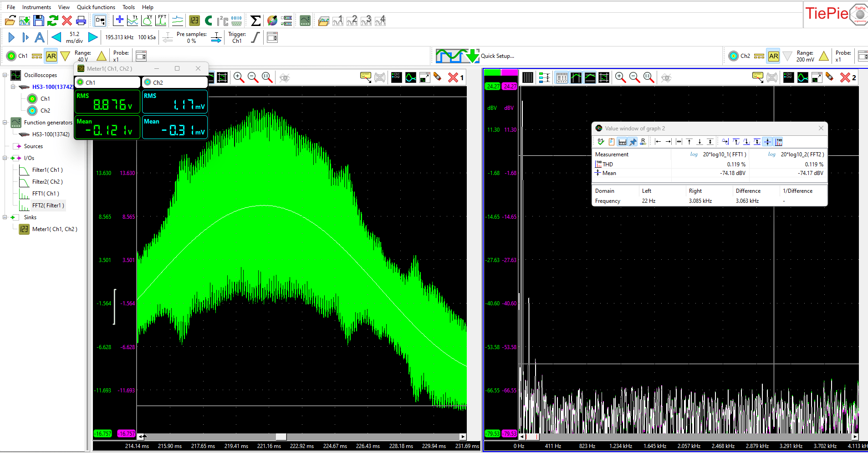Select FFT2( Filter1 ) in object tree
868x453 pixels.
[x=48, y=206]
